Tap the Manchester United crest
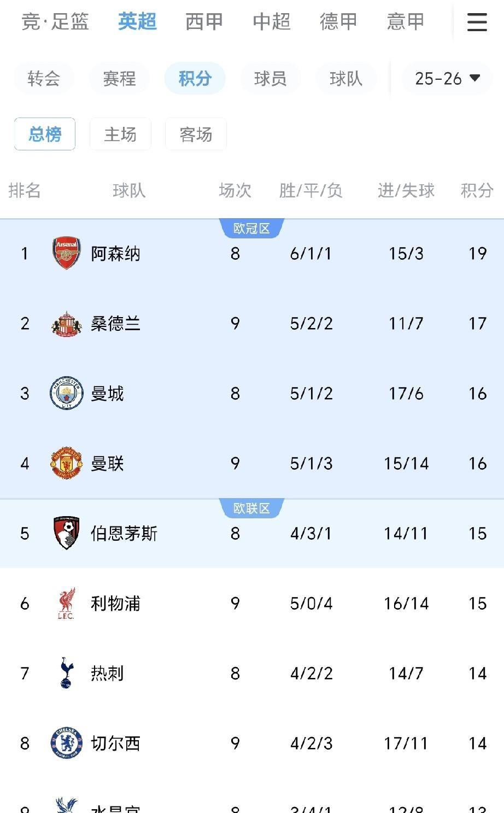 click(66, 463)
